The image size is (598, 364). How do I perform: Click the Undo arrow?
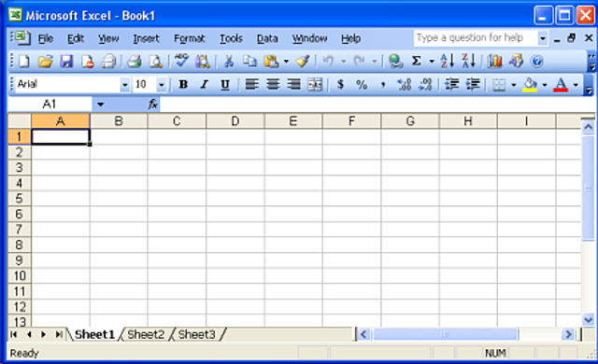tap(328, 61)
